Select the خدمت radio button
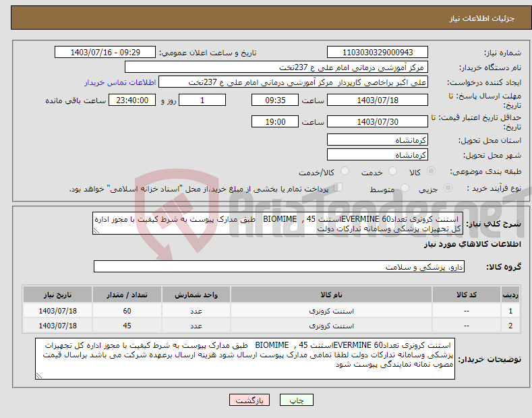The height and width of the screenshot is (418, 532). [x=392, y=171]
